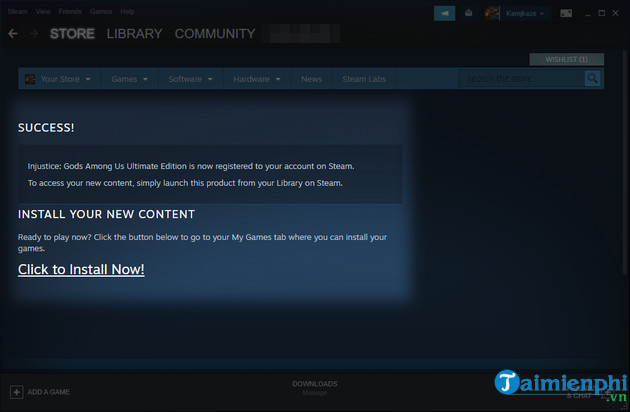Image resolution: width=630 pixels, height=412 pixels.
Task: Switch to the COMMUNITY tab
Action: (215, 34)
